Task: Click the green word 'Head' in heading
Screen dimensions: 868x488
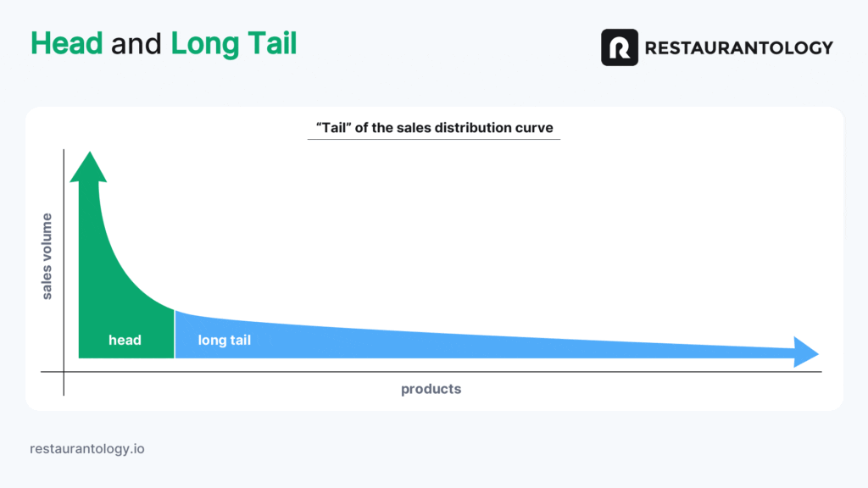Action: (x=66, y=43)
